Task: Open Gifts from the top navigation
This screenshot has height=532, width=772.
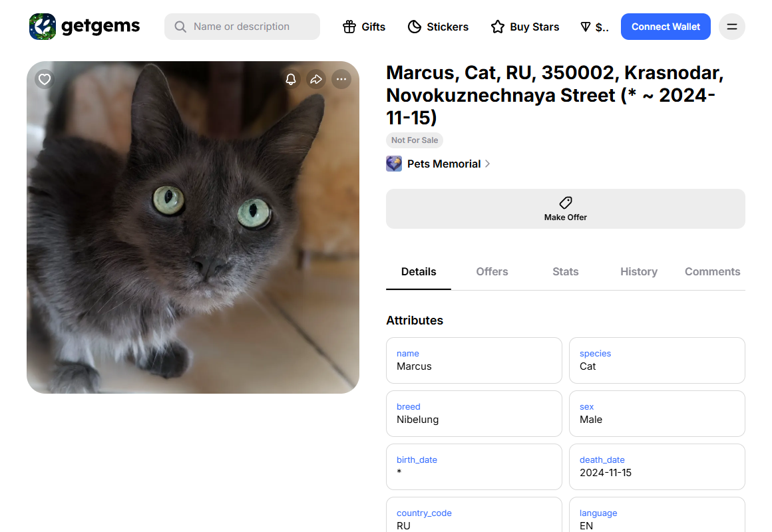Action: click(364, 27)
